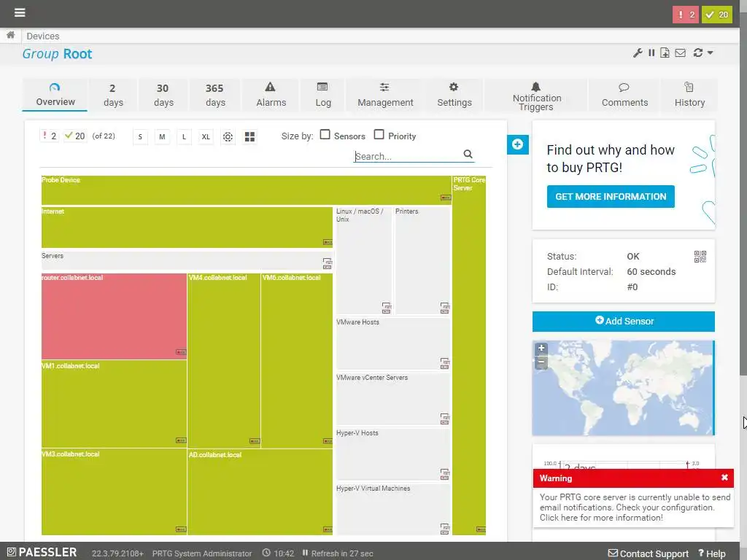
Task: Click the Linux / macOS / Unix group icon
Action: point(387,308)
